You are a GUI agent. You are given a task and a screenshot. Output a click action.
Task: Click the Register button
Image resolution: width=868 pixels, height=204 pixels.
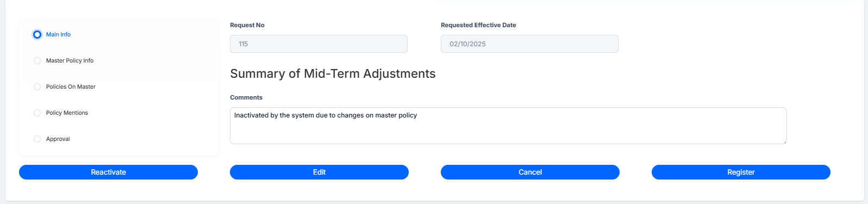click(x=741, y=172)
